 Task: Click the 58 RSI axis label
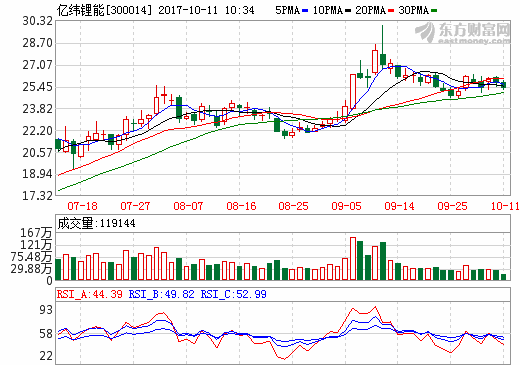click(46, 334)
